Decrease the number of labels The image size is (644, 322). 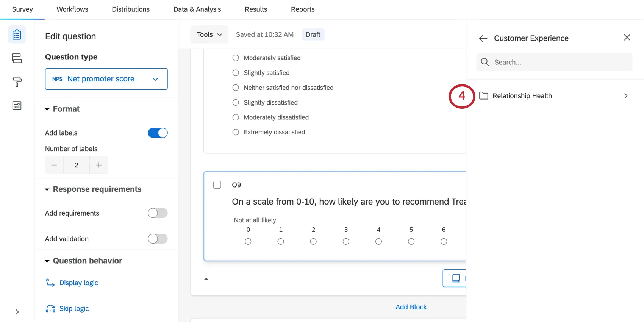[54, 165]
